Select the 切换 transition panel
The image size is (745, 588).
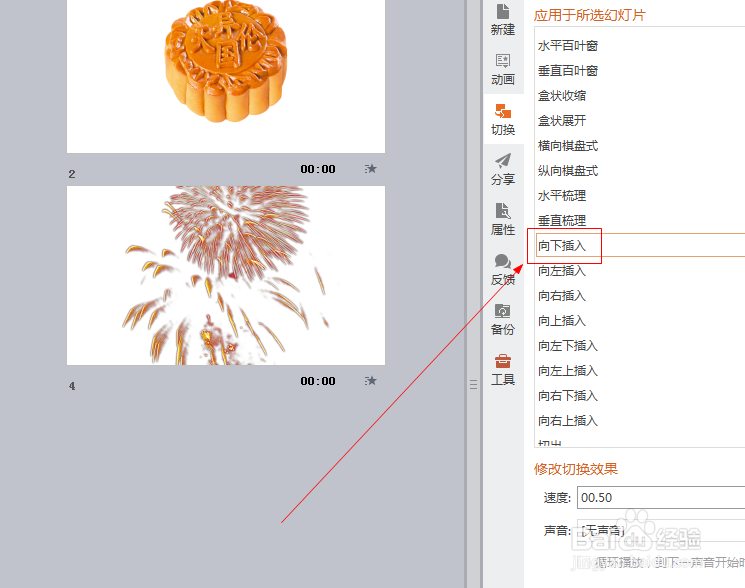tap(503, 119)
